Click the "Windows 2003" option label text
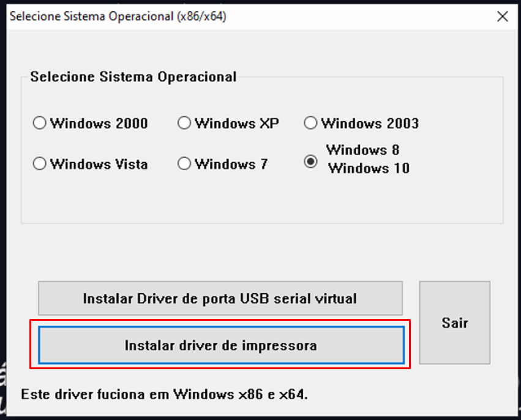The height and width of the screenshot is (420, 521). (x=370, y=123)
